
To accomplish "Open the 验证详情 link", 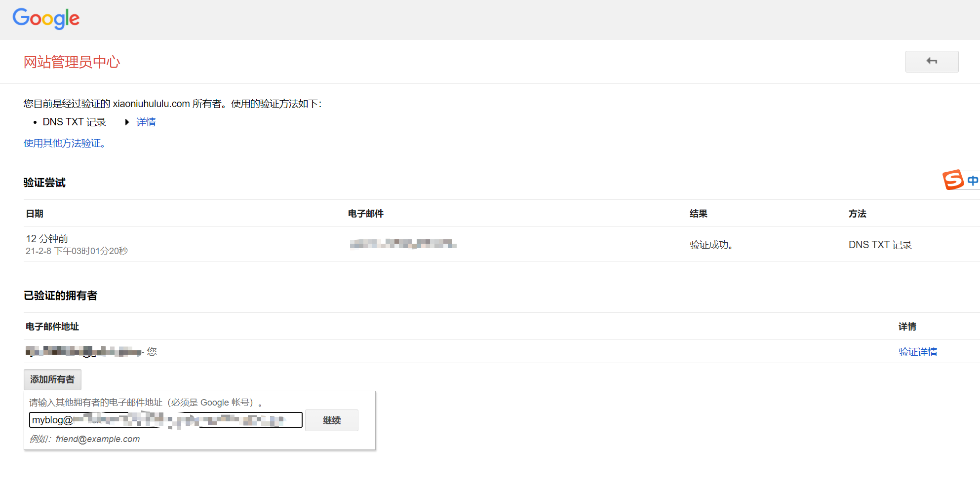I will click(x=918, y=352).
